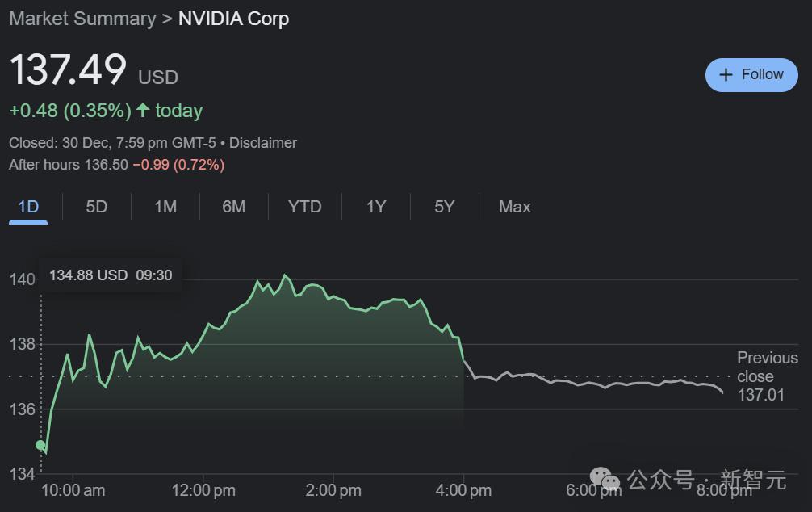Click the WeChat logo watermark icon
The image size is (812, 512).
click(x=605, y=480)
